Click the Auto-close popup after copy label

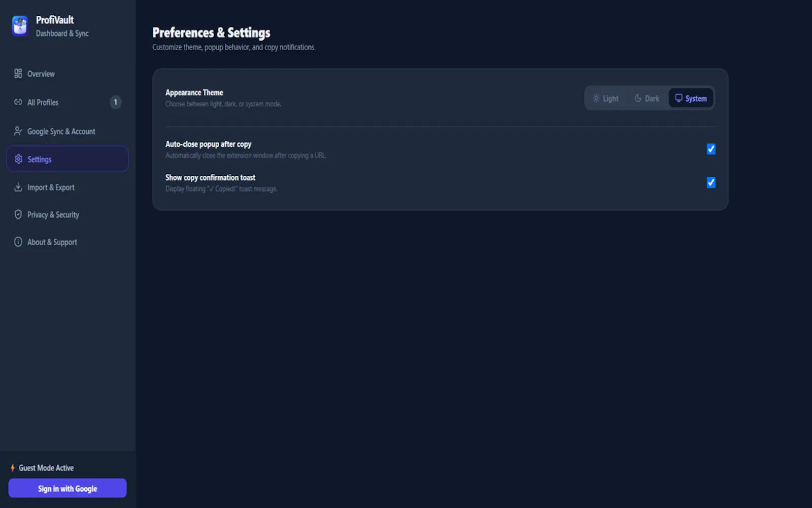point(209,144)
